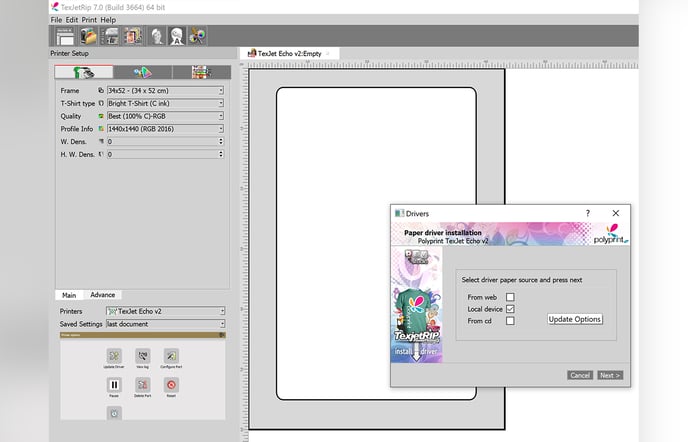
Task: Click the Configure Port icon
Action: [x=171, y=356]
